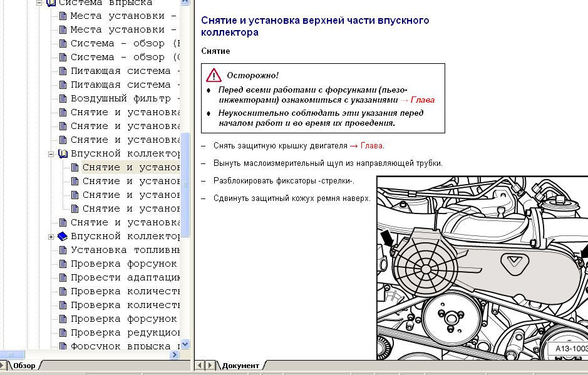Viewport: 588px width, 375px height.
Task: Click the page icon beside Воздушный фильтр
Action: click(x=63, y=99)
